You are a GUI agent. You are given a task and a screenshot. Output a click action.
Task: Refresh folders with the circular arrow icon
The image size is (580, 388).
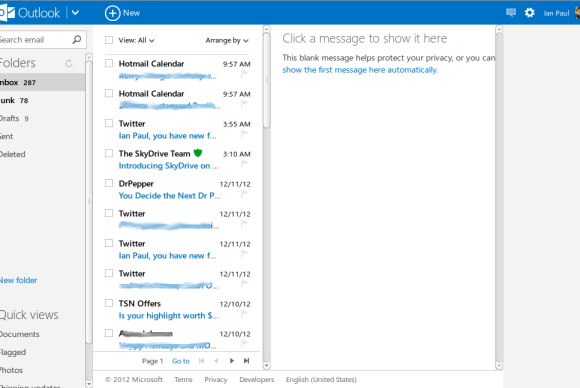(x=69, y=63)
